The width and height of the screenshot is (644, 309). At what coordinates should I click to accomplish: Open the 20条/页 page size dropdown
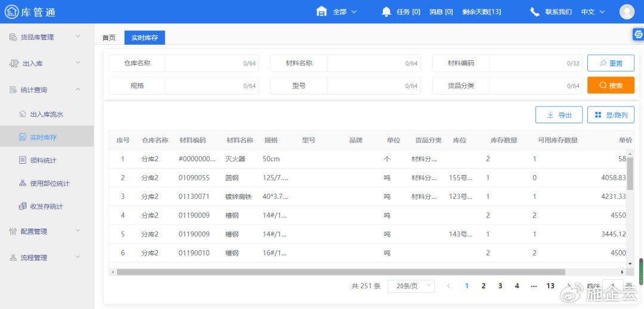coord(411,286)
